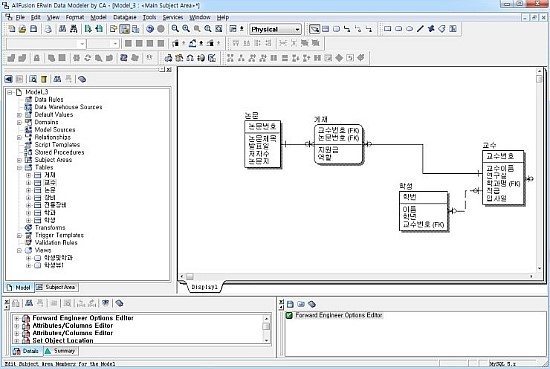Expand the 학생 table node

[x=28, y=220]
